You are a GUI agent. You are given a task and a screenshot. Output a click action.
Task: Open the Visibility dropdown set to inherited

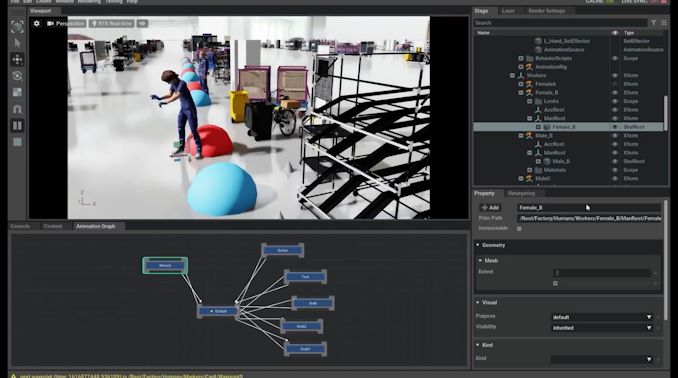pyautogui.click(x=602, y=328)
